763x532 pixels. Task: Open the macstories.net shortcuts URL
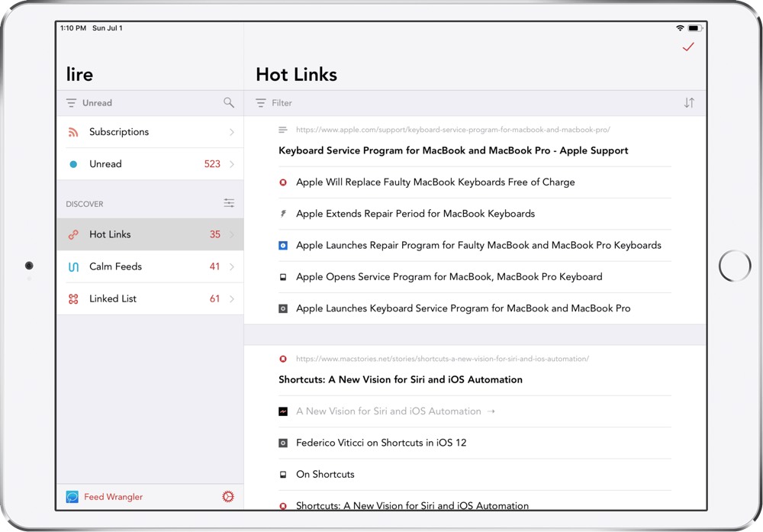point(443,359)
